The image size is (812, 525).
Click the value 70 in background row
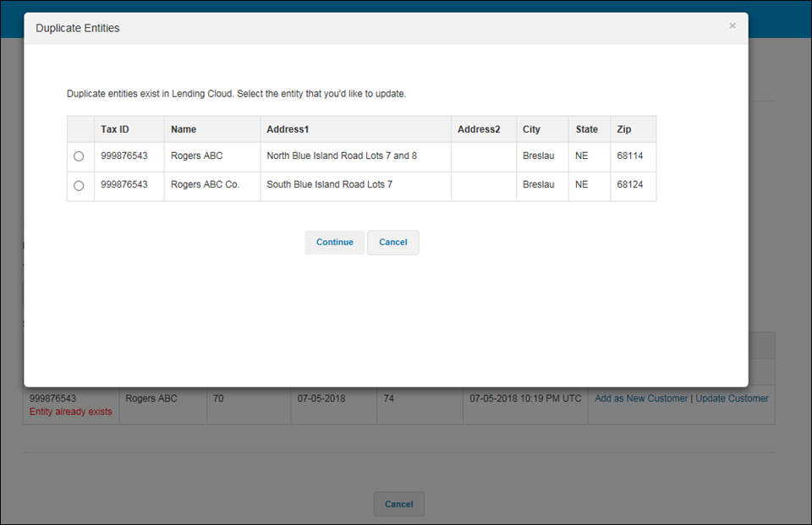pyautogui.click(x=218, y=398)
